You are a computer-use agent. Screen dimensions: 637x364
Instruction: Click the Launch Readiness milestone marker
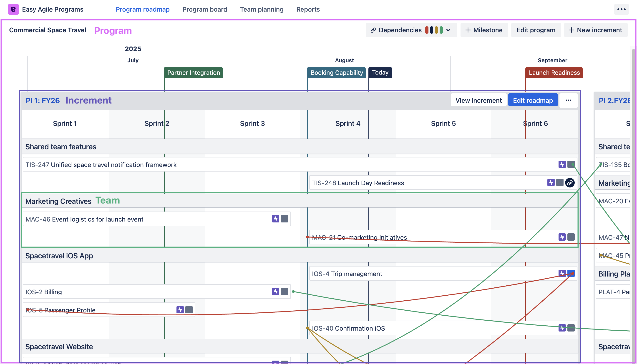pos(554,72)
